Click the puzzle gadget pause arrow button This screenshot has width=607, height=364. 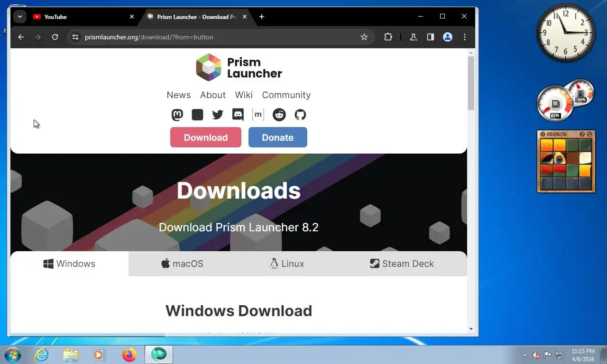click(543, 134)
